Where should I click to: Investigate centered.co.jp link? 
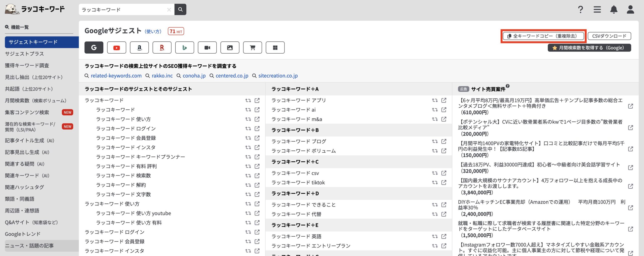click(x=232, y=76)
